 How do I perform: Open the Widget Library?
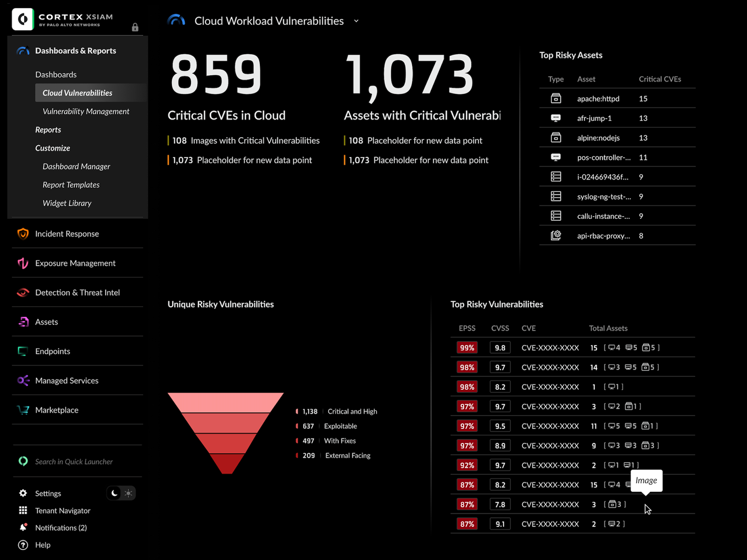(x=67, y=203)
